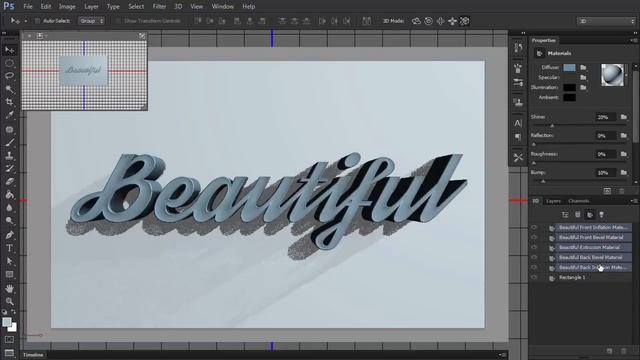Open Diffuse texture folder menu
This screenshot has height=360, width=640.
pyautogui.click(x=583, y=67)
